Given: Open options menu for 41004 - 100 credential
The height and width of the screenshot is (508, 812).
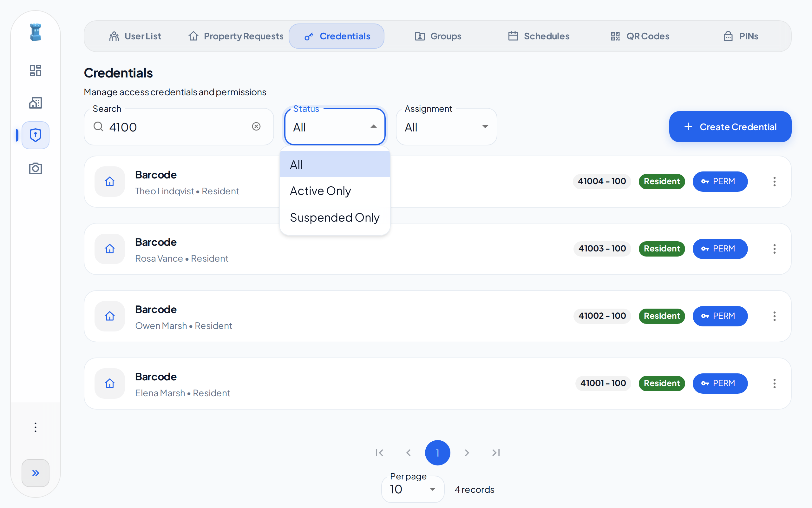Looking at the screenshot, I should pyautogui.click(x=775, y=182).
